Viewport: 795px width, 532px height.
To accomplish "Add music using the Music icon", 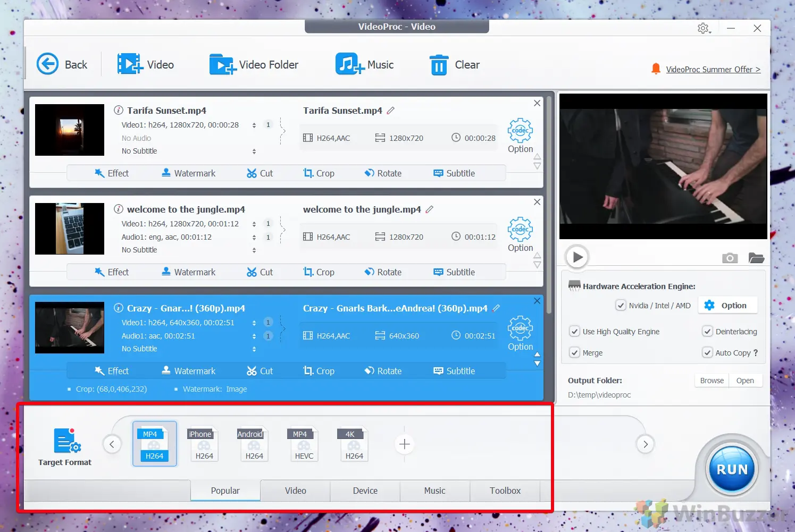I will [x=349, y=64].
